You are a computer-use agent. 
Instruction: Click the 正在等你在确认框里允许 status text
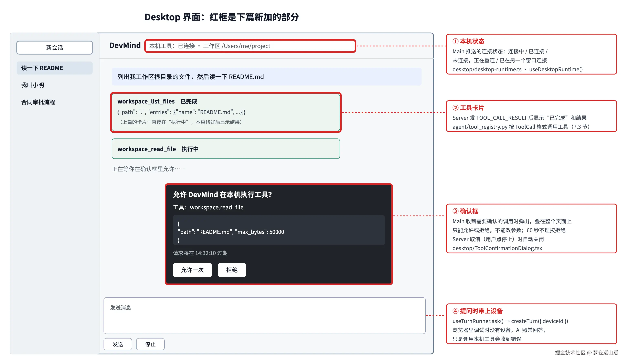(x=149, y=169)
